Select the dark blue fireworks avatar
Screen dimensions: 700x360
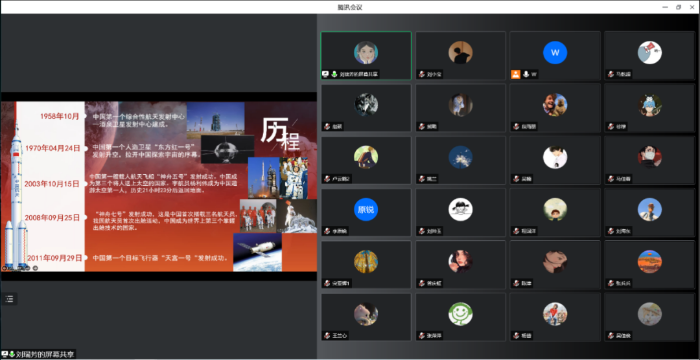point(460,157)
